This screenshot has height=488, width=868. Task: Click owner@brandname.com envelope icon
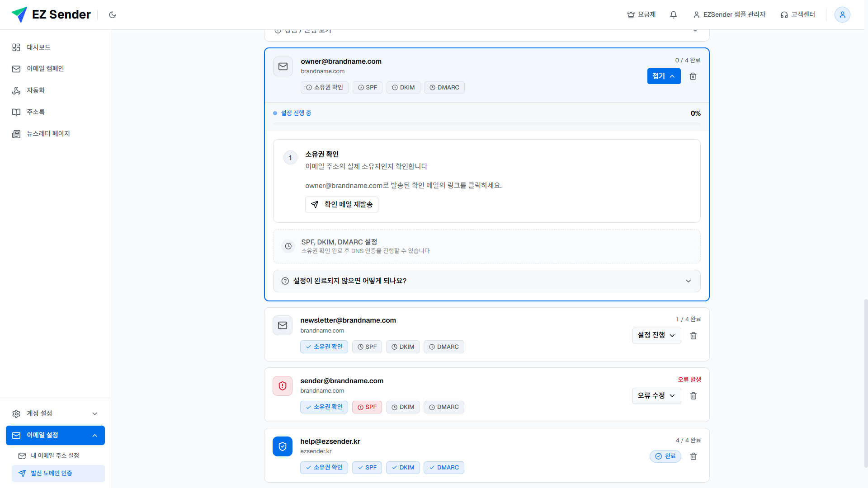[x=283, y=66]
